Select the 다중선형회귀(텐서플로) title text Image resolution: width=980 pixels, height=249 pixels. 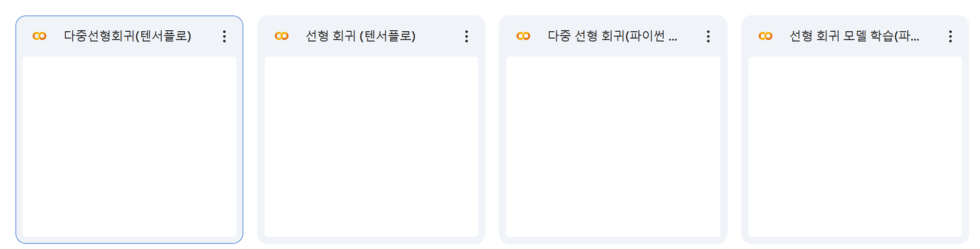(x=128, y=36)
